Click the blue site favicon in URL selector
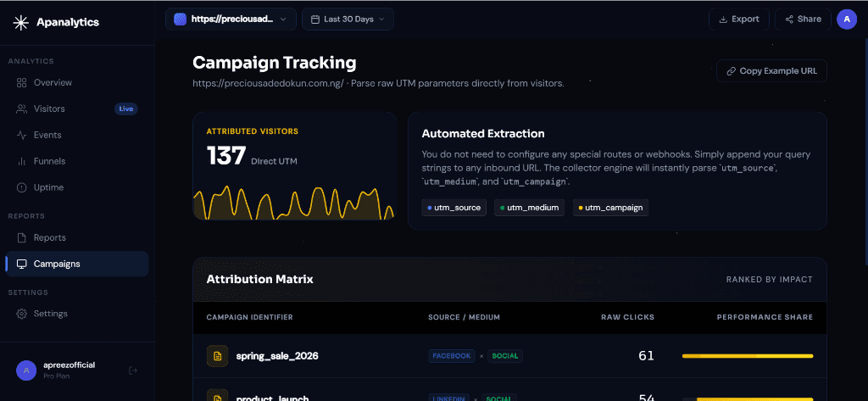The width and height of the screenshot is (868, 401). [x=180, y=19]
